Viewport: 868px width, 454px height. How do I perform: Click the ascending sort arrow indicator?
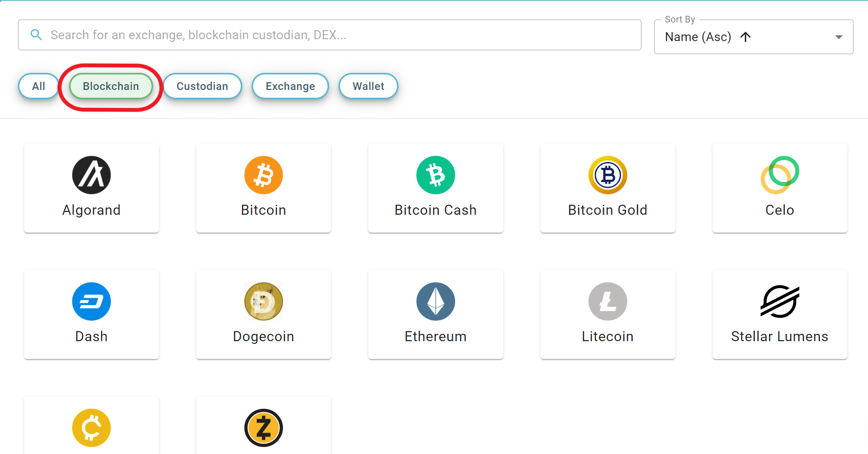tap(745, 37)
